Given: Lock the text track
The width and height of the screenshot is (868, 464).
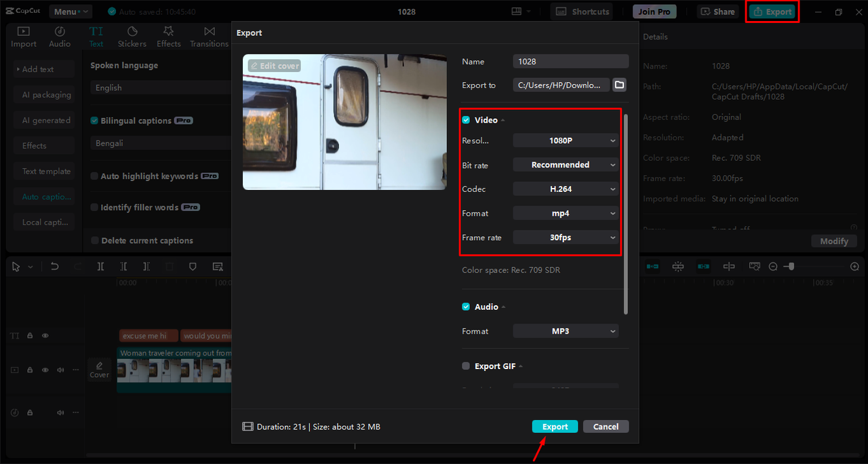Looking at the screenshot, I should click(30, 336).
